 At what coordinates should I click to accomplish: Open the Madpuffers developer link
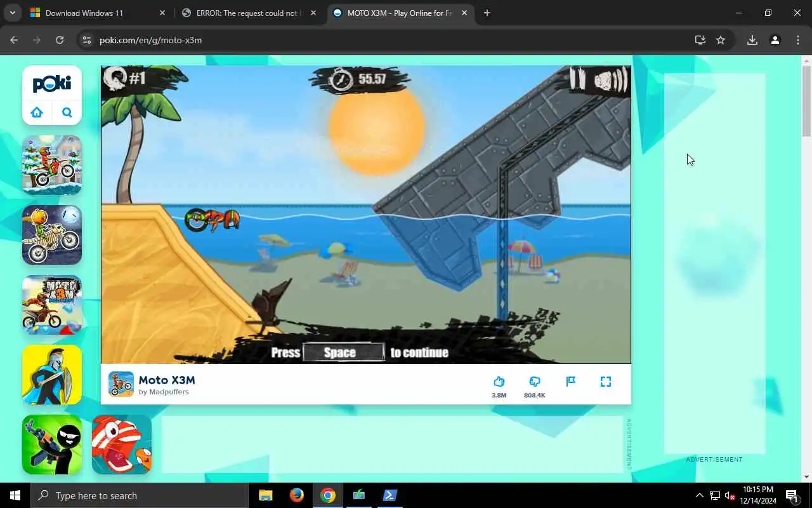(x=164, y=392)
